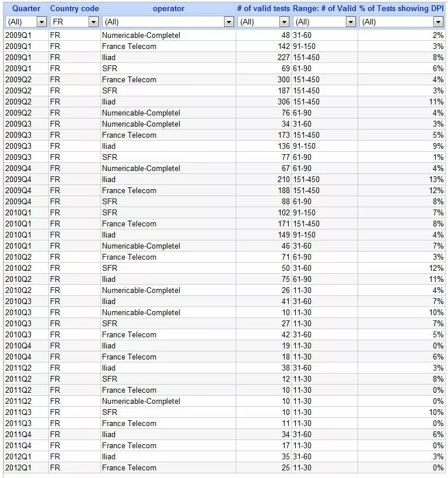The height and width of the screenshot is (478, 448).
Task: Open the # of valid tests filter dropdown
Action: [x=284, y=22]
